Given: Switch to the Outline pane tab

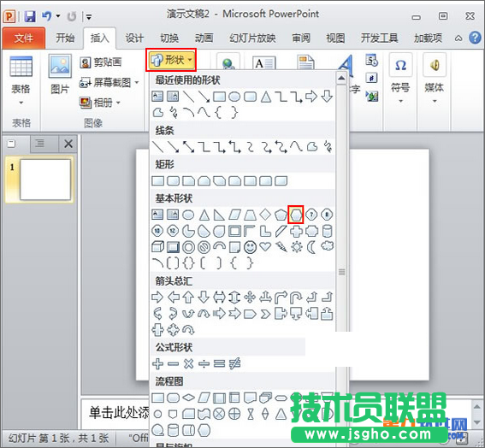Looking at the screenshot, I should 40,143.
